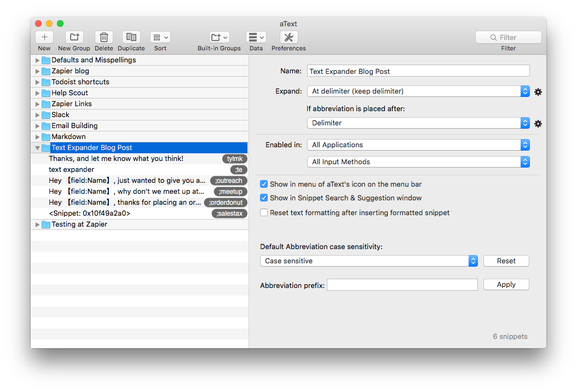Uncheck Show in Snippet Search & Suggestion window
This screenshot has width=577, height=392.
pyautogui.click(x=264, y=198)
